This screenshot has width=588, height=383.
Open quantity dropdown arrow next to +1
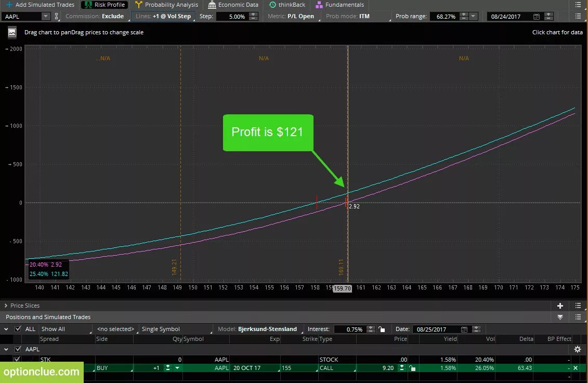click(177, 368)
